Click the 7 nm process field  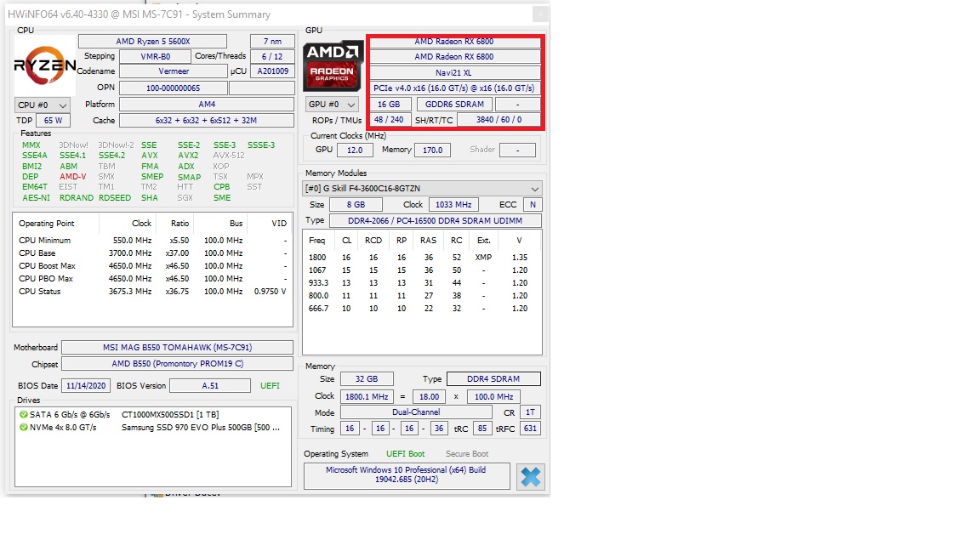point(272,41)
